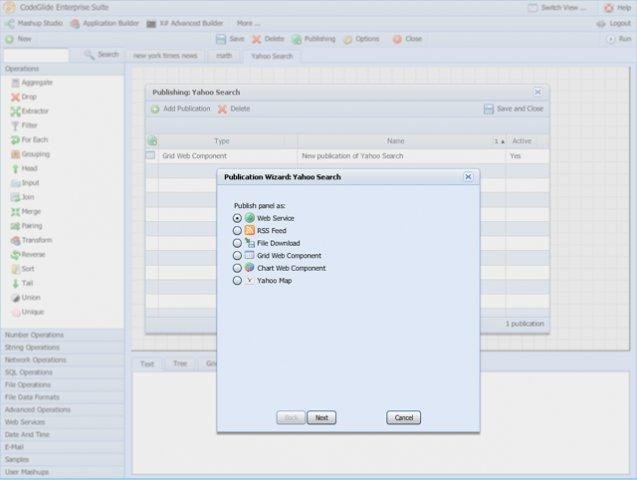637x480 pixels.
Task: Click the Next button in wizard
Action: (321, 417)
